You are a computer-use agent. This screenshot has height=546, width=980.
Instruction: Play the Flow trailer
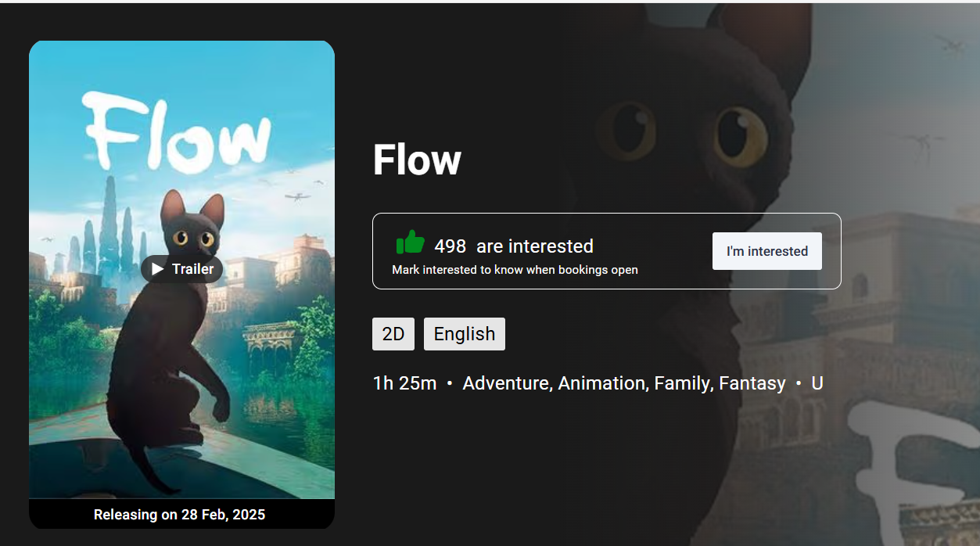click(x=181, y=268)
